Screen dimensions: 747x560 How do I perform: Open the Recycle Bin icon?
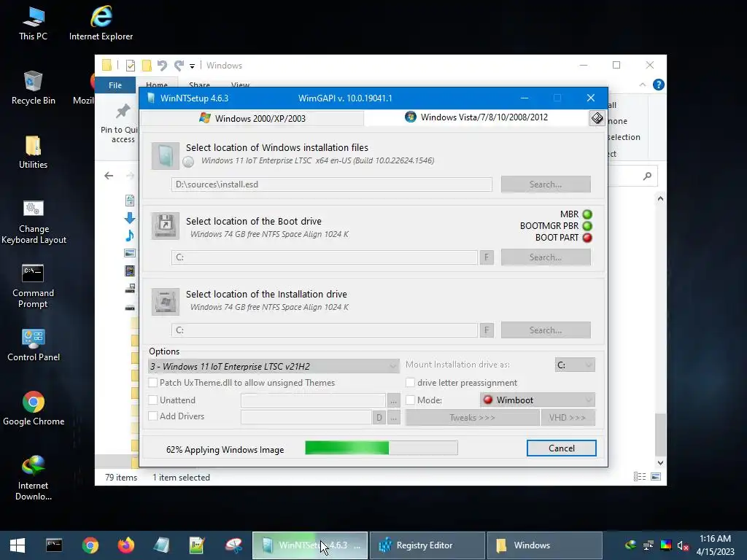point(33,87)
